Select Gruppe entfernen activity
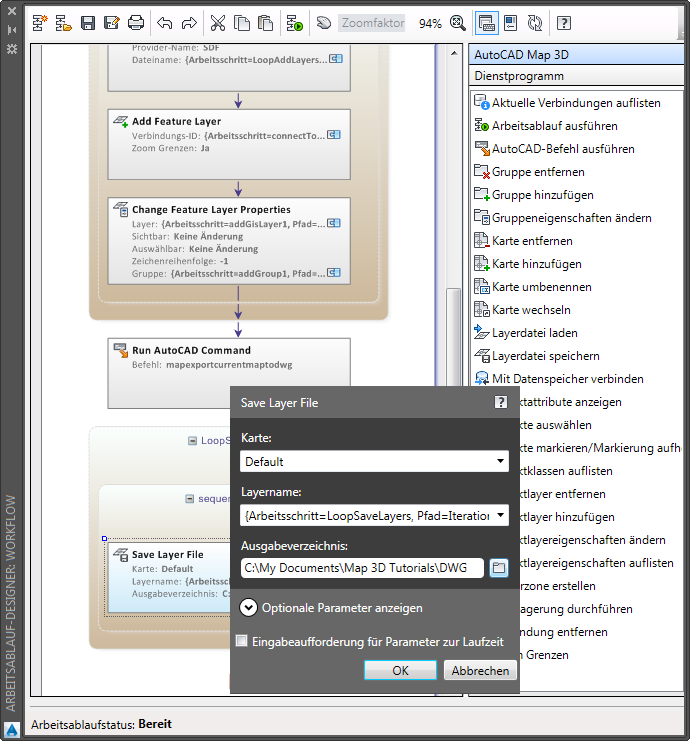 pos(529,172)
